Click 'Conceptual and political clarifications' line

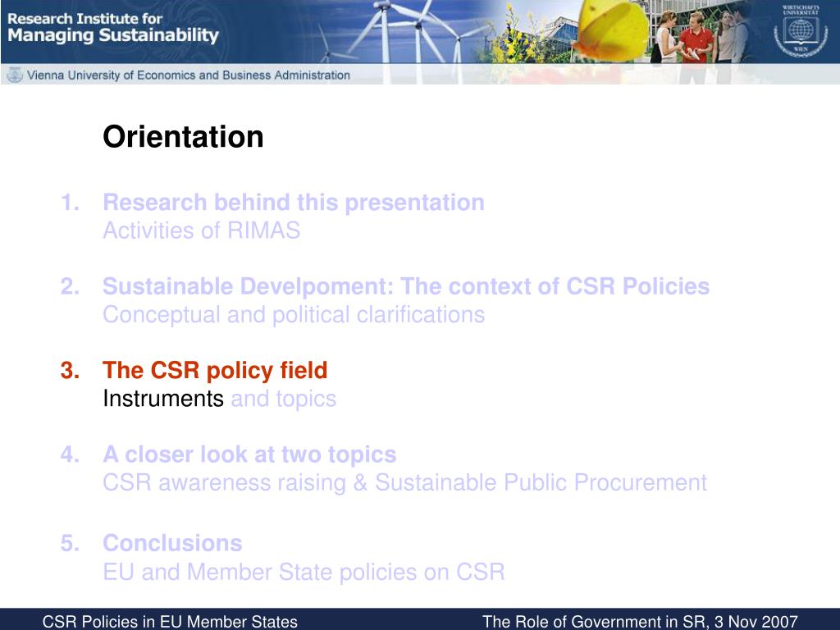[x=294, y=315]
